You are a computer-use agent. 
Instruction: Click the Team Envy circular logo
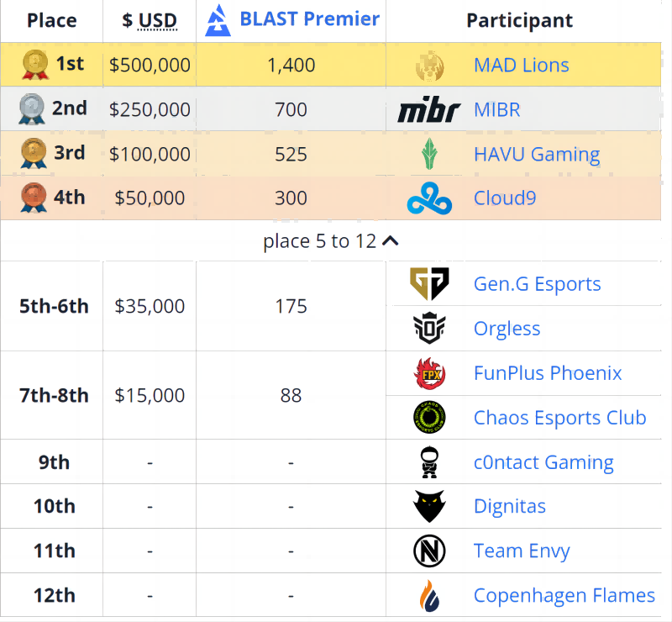pos(429,551)
